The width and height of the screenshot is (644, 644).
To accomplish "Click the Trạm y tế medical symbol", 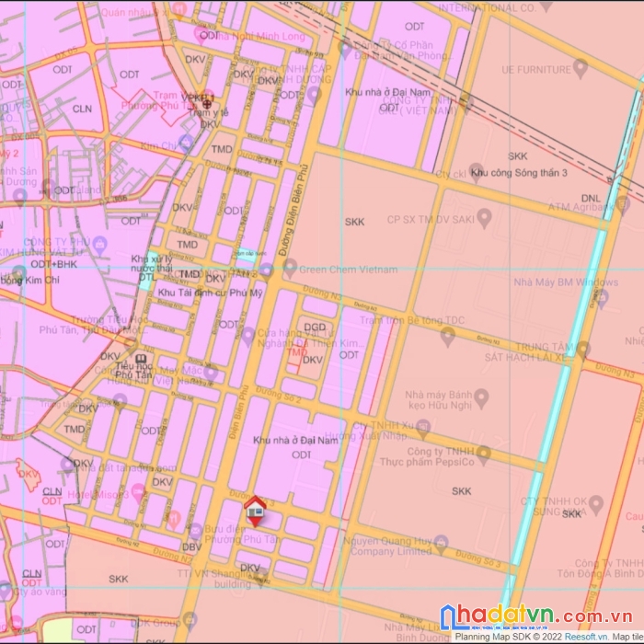I will point(209,98).
